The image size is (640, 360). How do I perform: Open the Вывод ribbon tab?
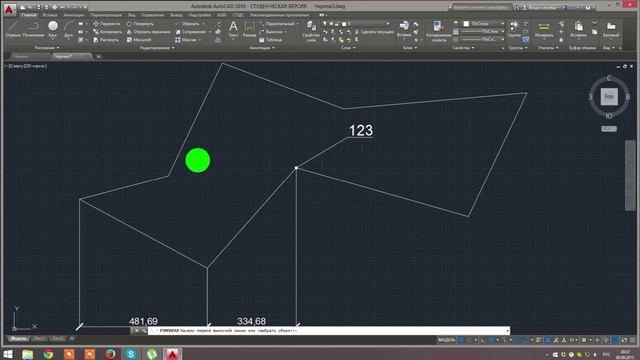(x=176, y=15)
